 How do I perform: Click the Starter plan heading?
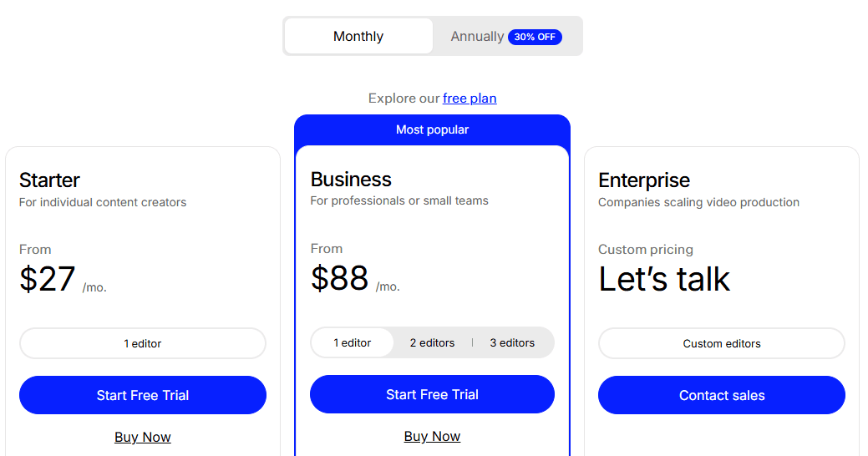coord(50,180)
